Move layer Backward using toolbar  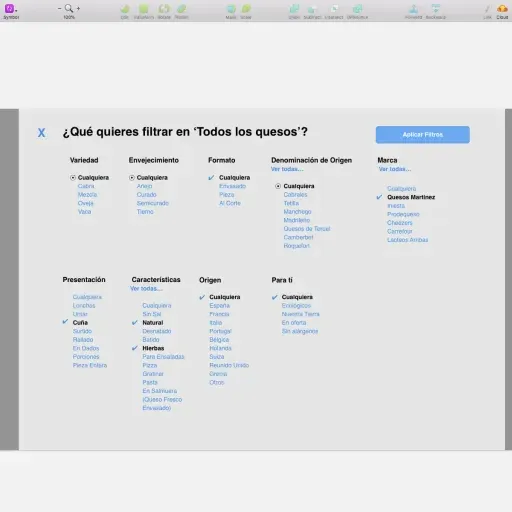click(x=436, y=9)
